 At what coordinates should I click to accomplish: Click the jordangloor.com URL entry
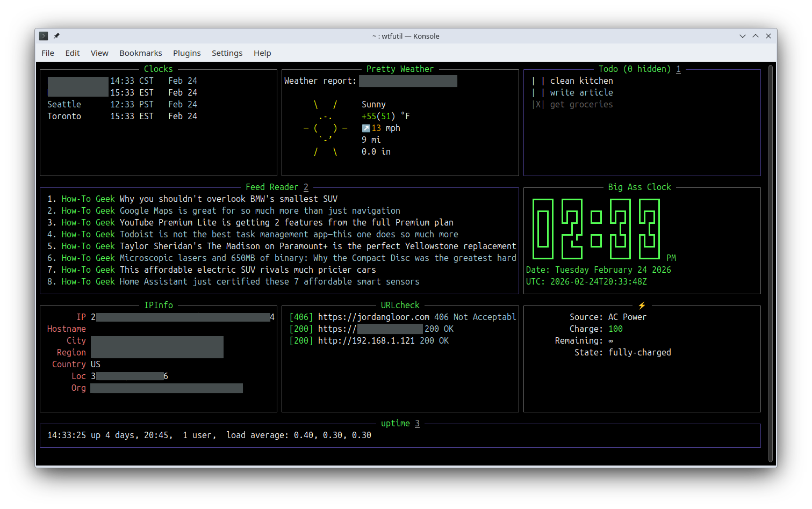click(403, 317)
